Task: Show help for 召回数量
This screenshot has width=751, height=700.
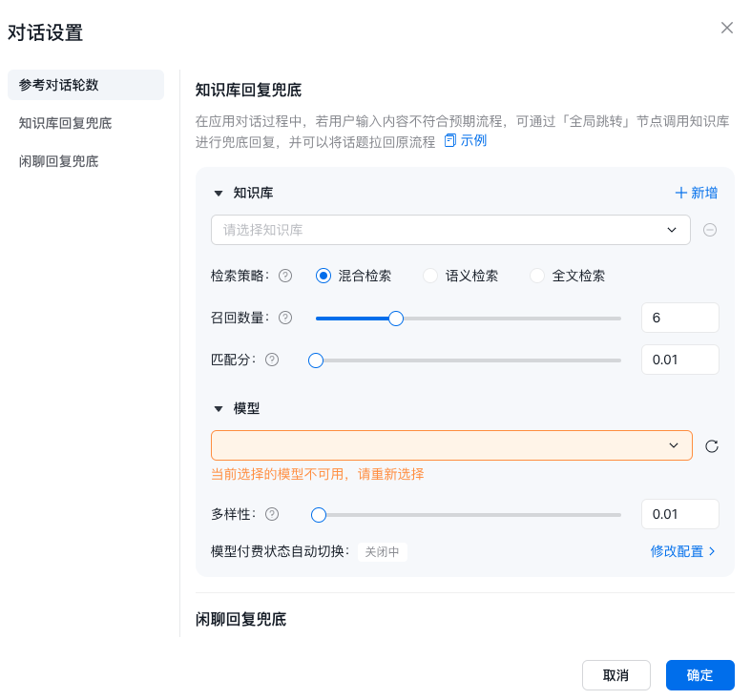Action: coord(285,318)
